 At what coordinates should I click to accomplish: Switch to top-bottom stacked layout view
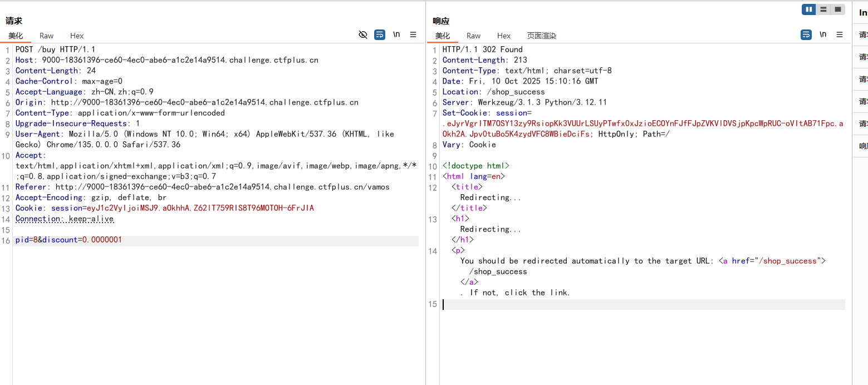coord(823,9)
